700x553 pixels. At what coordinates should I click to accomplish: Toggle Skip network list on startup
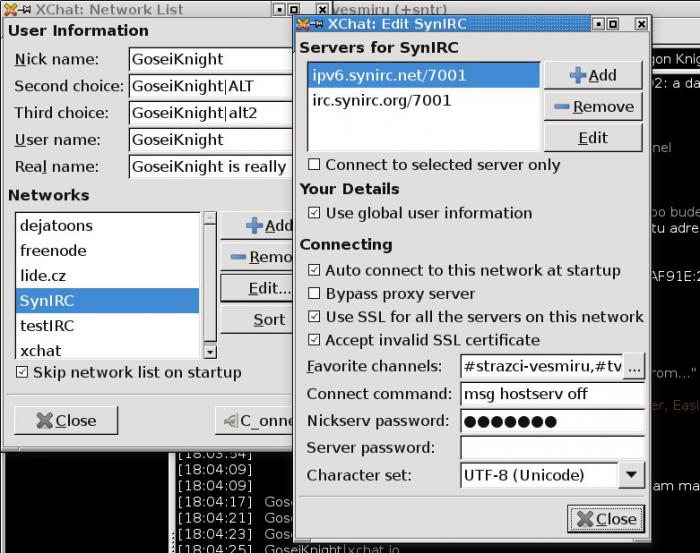click(x=22, y=372)
